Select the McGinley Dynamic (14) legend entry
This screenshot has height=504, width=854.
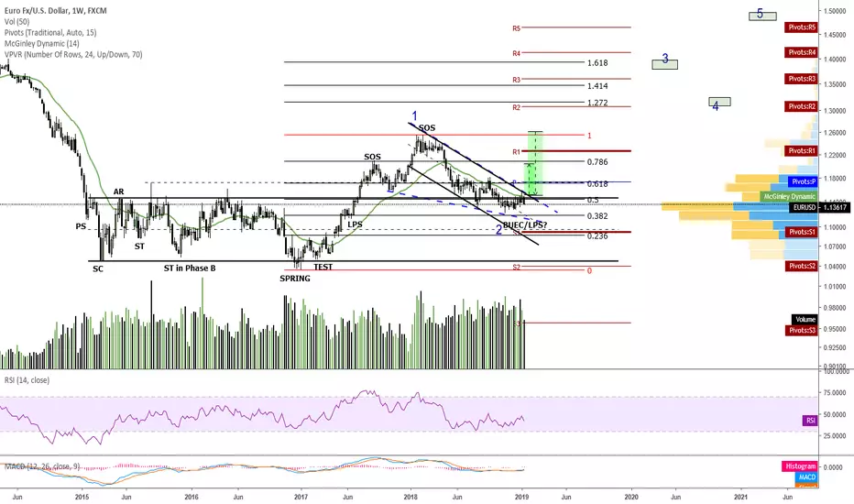click(x=41, y=44)
